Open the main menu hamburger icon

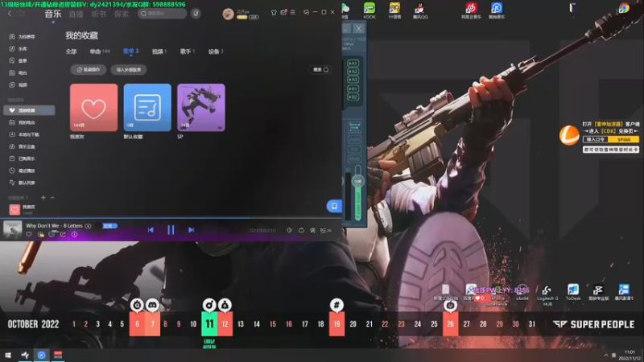tap(292, 12)
